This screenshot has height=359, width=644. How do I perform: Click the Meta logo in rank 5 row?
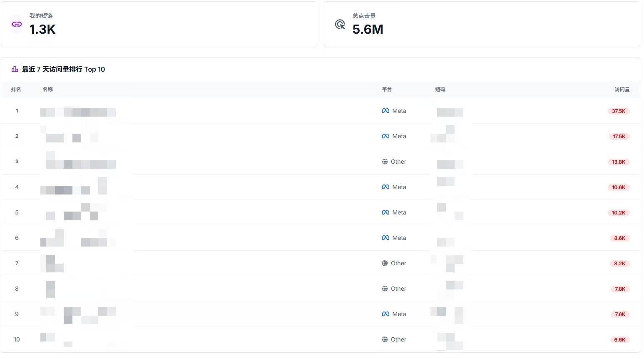[385, 212]
